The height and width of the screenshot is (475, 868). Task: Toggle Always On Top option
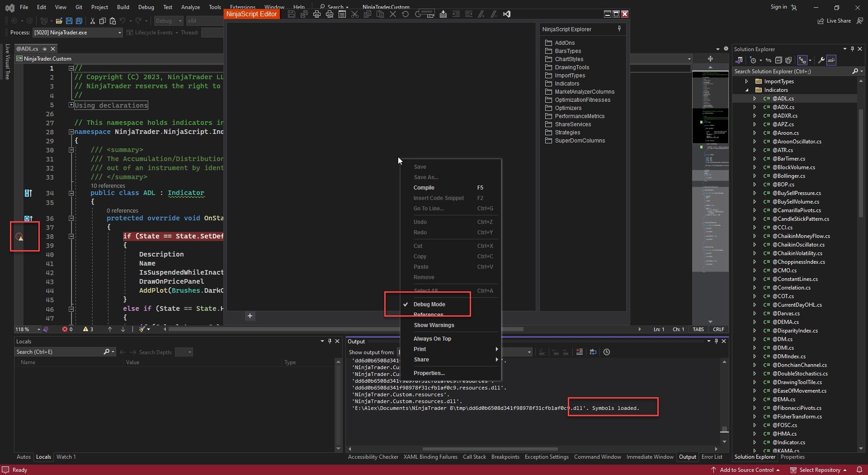(432, 339)
